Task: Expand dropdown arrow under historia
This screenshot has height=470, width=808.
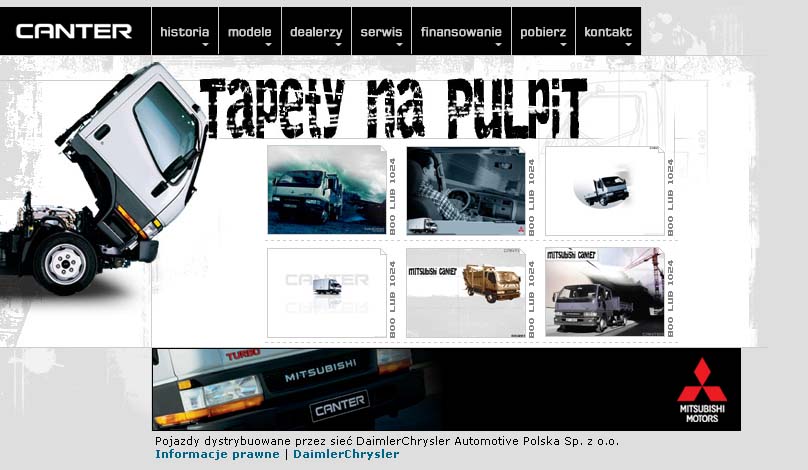Action: click(206, 45)
